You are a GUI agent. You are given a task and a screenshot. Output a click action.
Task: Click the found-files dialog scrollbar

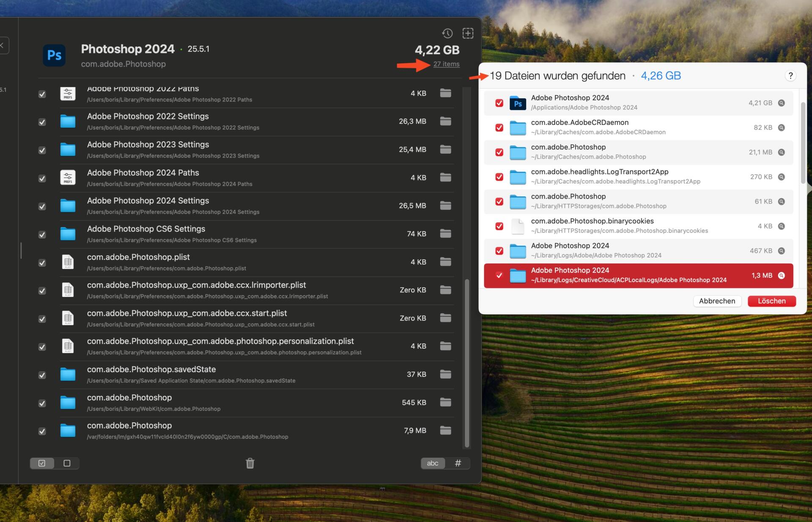click(x=803, y=143)
